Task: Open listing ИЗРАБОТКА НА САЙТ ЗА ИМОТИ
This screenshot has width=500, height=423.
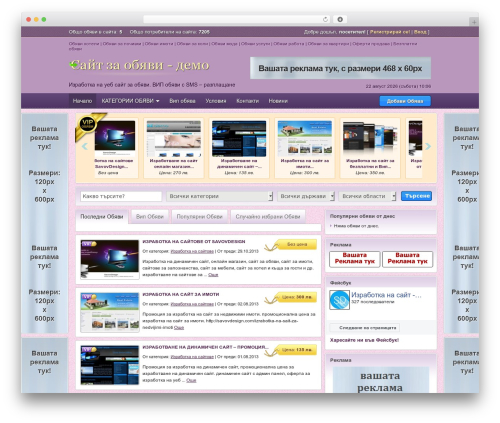Action: coord(181,294)
